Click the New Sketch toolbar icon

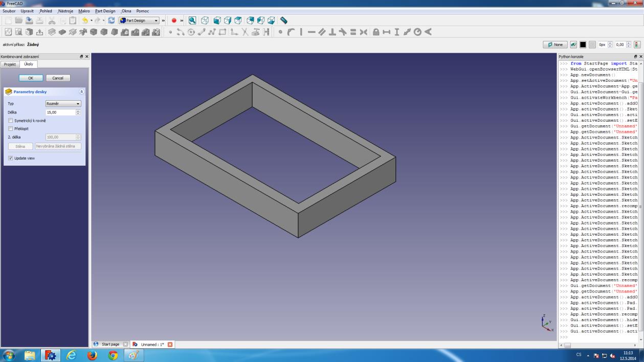pyautogui.click(x=7, y=32)
